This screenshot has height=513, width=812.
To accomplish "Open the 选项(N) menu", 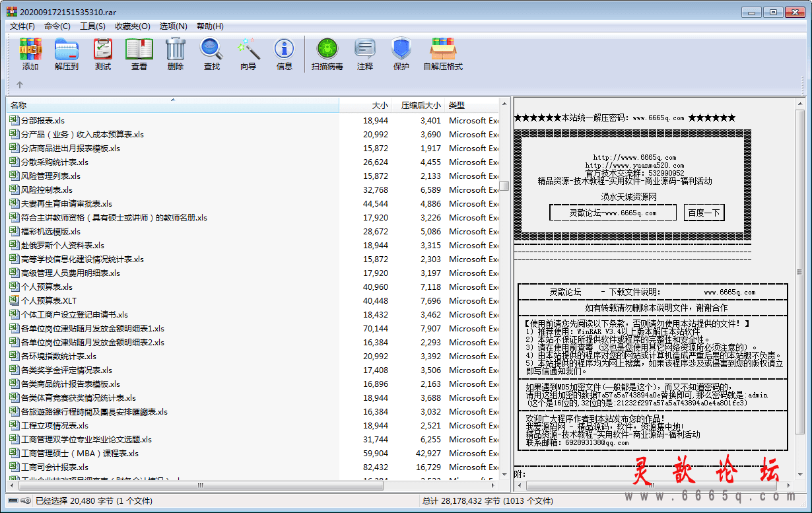I will [174, 26].
